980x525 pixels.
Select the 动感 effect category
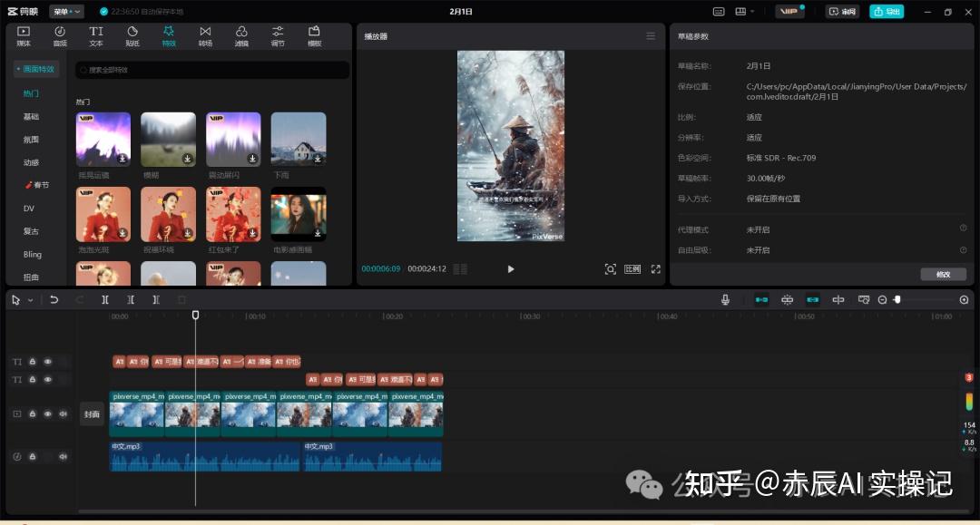tap(31, 162)
